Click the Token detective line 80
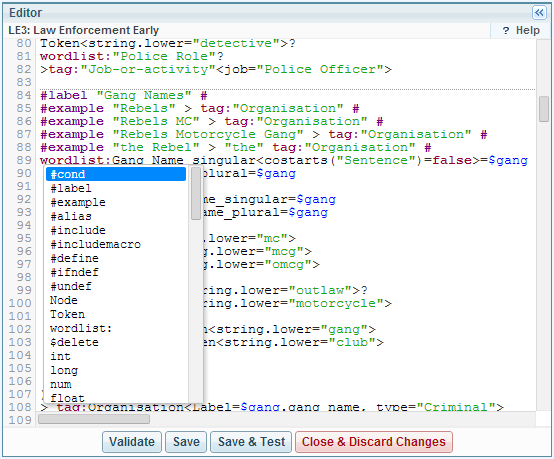This screenshot has width=554, height=459. [x=168, y=43]
